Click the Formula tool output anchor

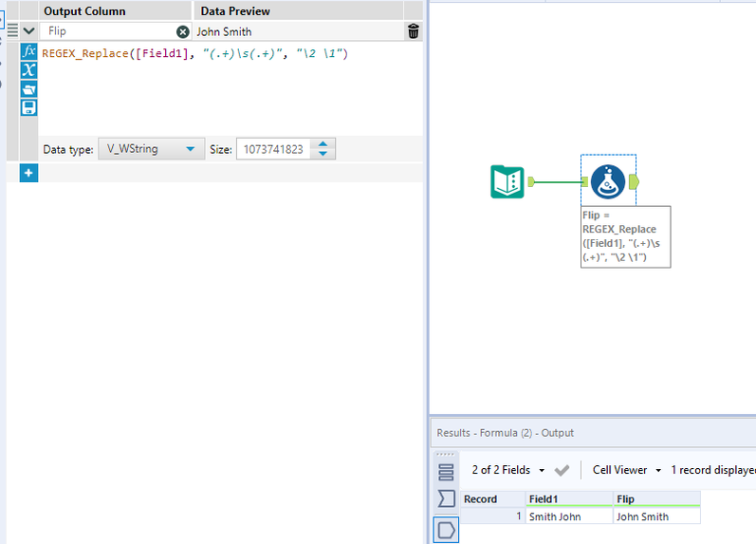click(634, 182)
